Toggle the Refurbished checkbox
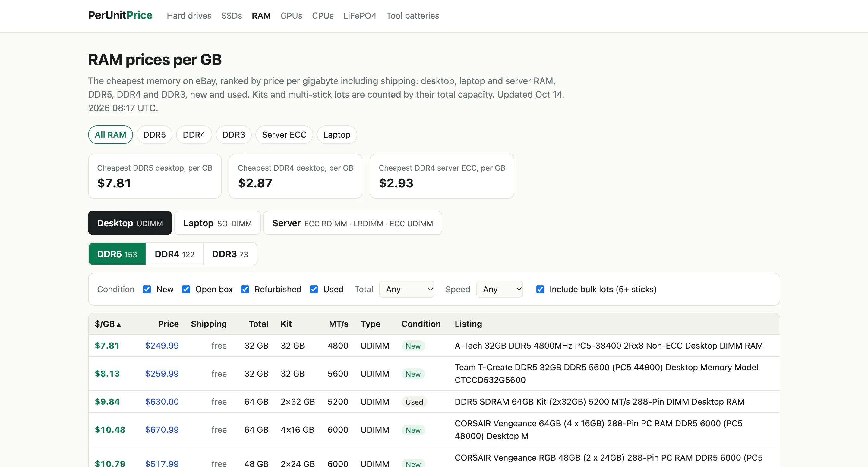 (x=245, y=289)
